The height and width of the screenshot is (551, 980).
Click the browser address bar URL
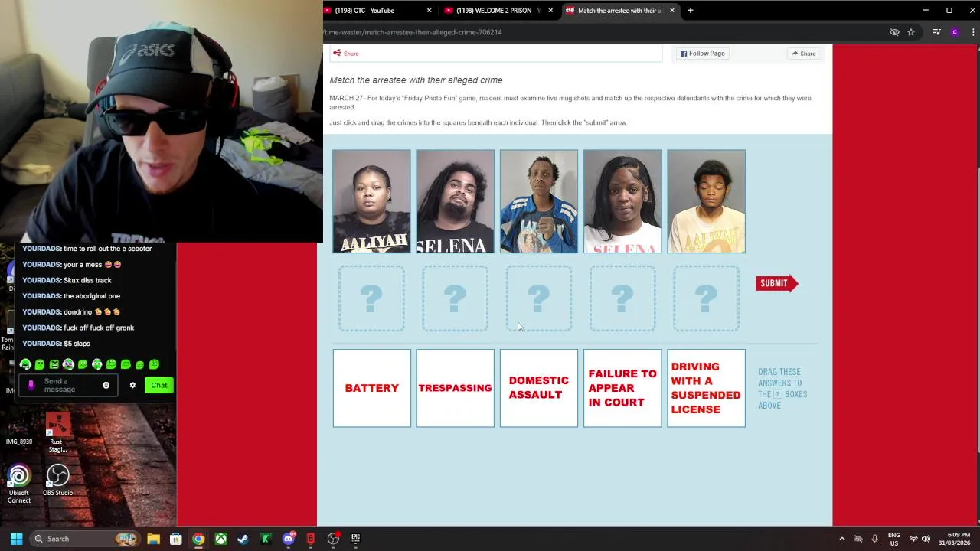click(413, 32)
